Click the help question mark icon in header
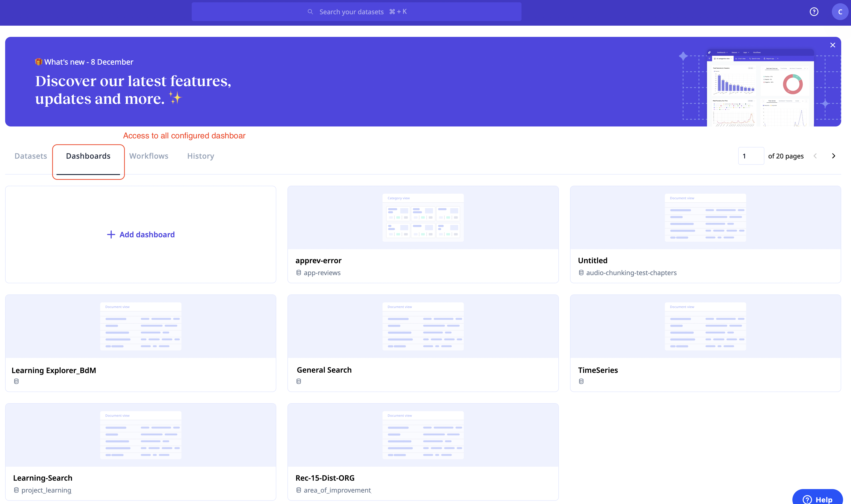Screen dimensions: 851x504 (x=814, y=12)
